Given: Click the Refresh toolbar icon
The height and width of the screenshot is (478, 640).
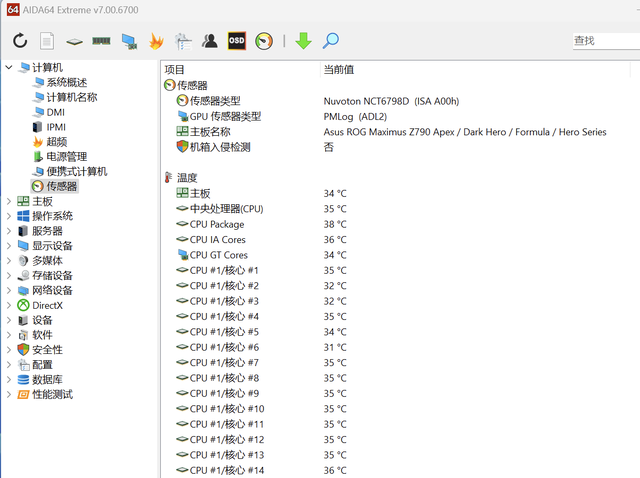Looking at the screenshot, I should point(20,41).
